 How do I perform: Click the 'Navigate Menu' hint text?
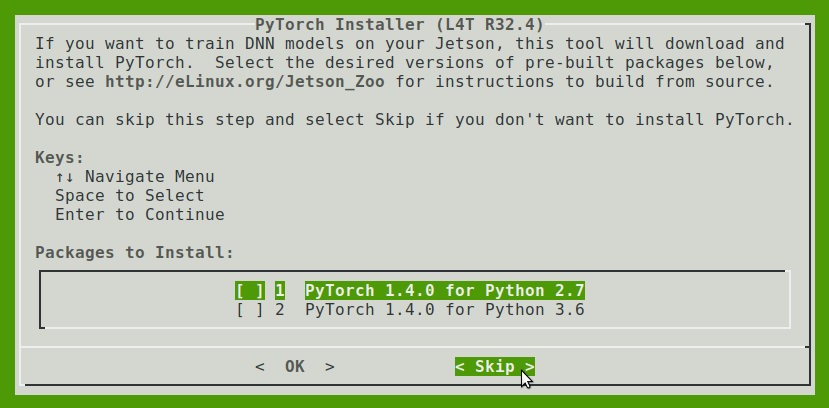pos(150,177)
